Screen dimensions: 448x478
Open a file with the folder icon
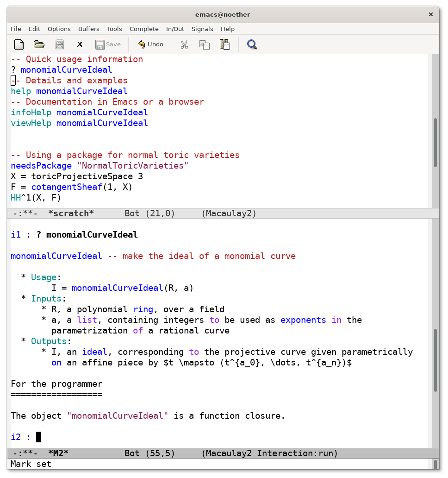point(39,44)
